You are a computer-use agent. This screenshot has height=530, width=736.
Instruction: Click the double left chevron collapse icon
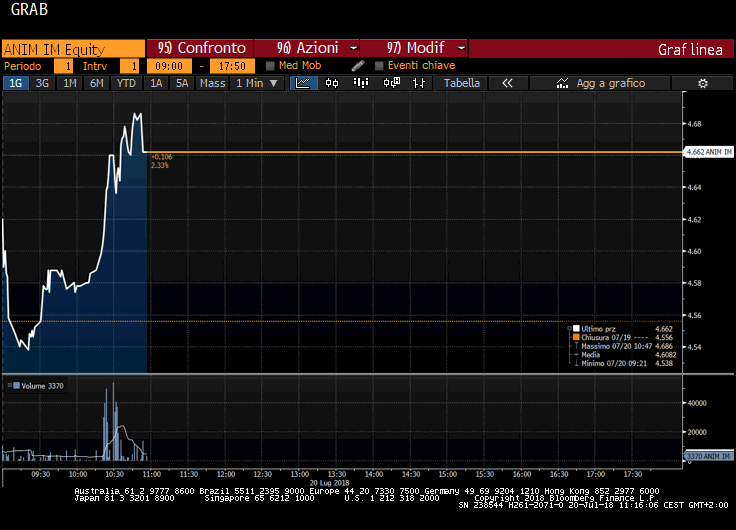point(507,83)
